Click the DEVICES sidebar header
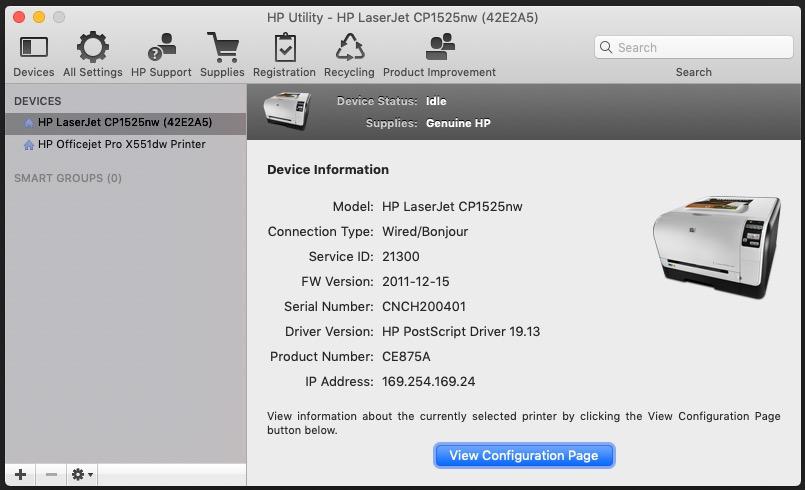Screen dimensions: 805x490 37,101
